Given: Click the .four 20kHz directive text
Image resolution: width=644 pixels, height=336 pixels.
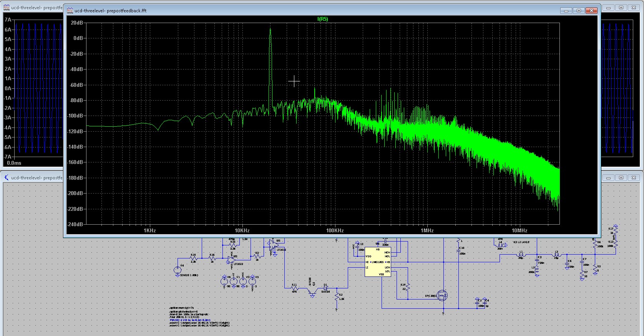Looking at the screenshot, I should click(184, 317).
